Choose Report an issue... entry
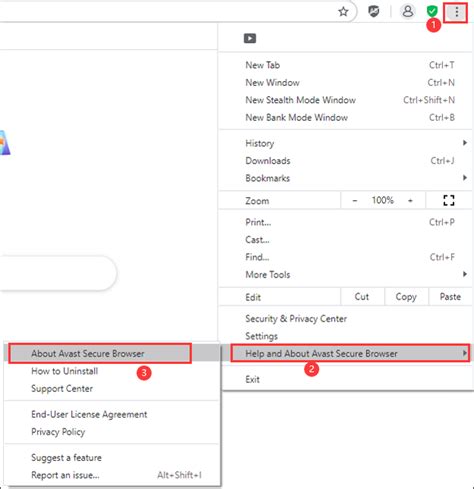Screen dimensions: 474x489 (x=112, y=475)
